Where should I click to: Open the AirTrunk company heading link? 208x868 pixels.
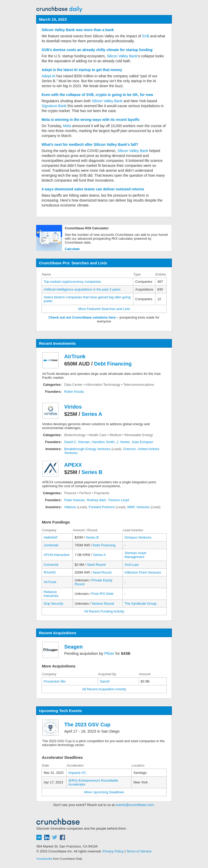pos(75,356)
